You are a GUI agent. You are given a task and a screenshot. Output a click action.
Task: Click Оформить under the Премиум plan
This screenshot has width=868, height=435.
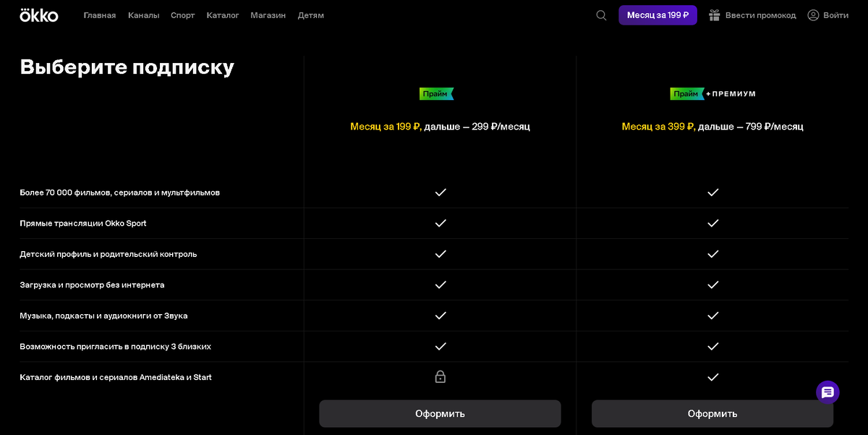tap(712, 414)
